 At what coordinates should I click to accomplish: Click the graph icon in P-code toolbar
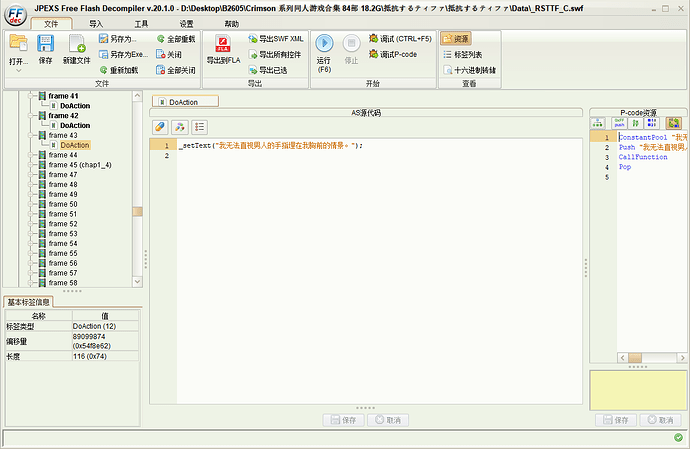point(598,123)
